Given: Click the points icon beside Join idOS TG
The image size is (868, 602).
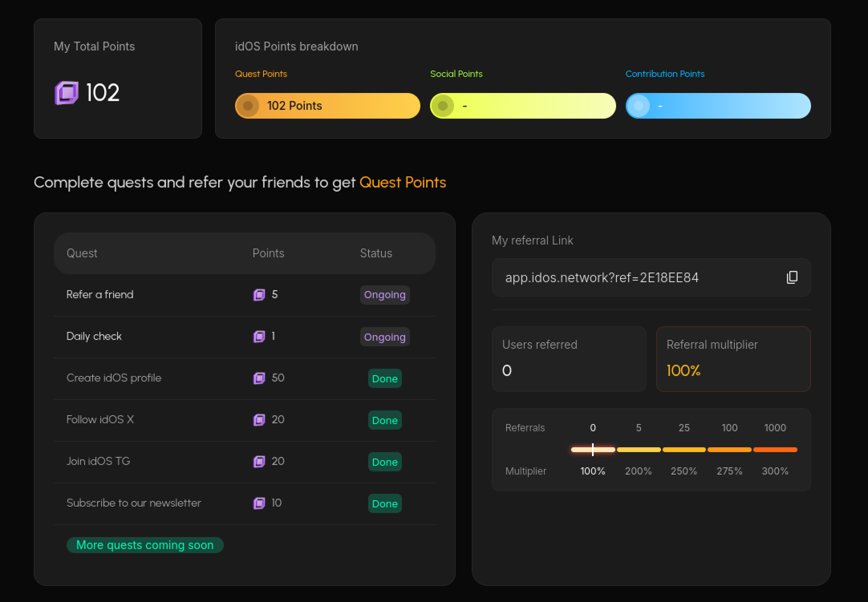Looking at the screenshot, I should 260,462.
